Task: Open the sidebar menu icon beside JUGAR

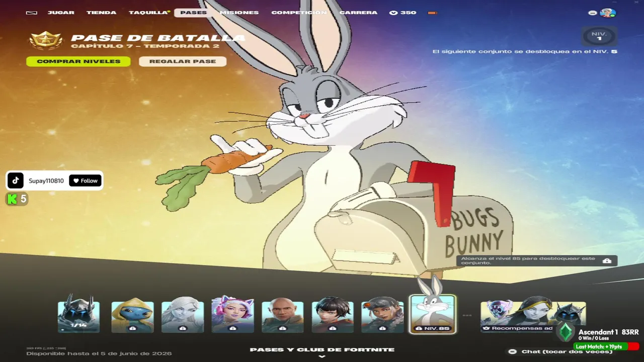Action: [x=31, y=13]
